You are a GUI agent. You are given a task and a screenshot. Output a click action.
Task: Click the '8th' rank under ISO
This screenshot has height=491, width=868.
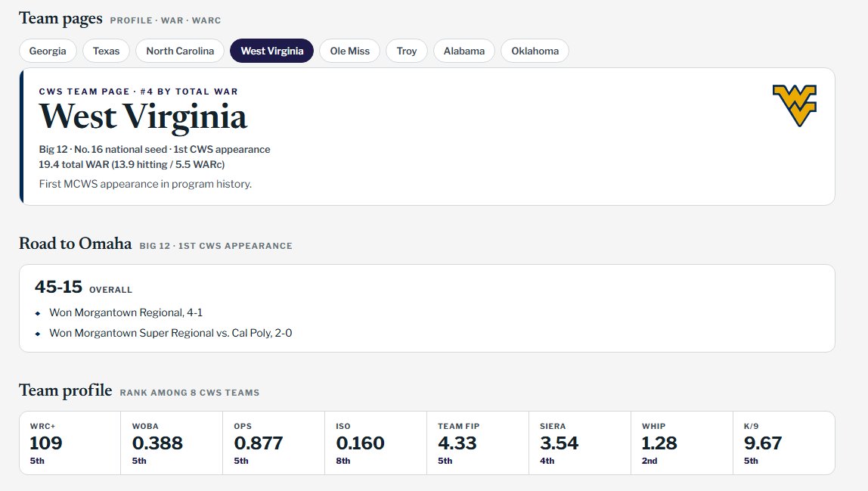pos(343,461)
